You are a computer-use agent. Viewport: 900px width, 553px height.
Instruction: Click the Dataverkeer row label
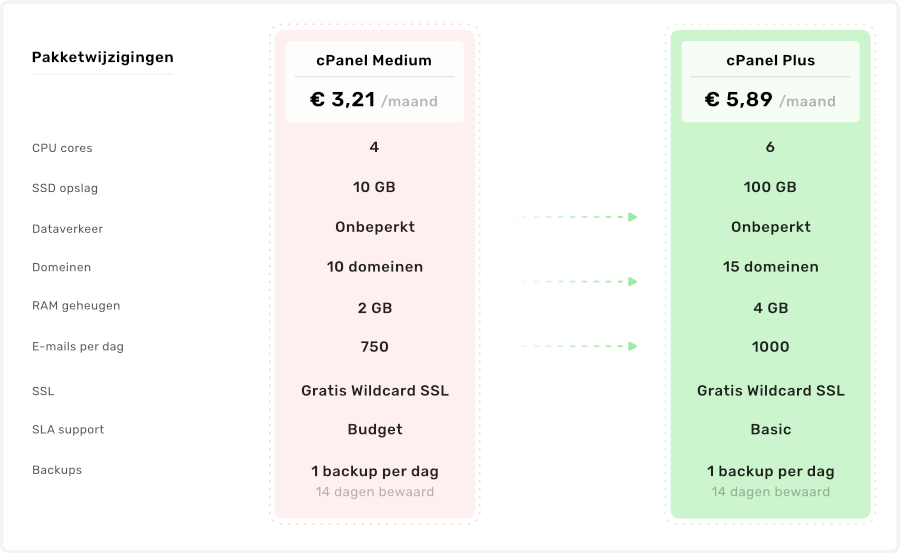pyautogui.click(x=67, y=229)
